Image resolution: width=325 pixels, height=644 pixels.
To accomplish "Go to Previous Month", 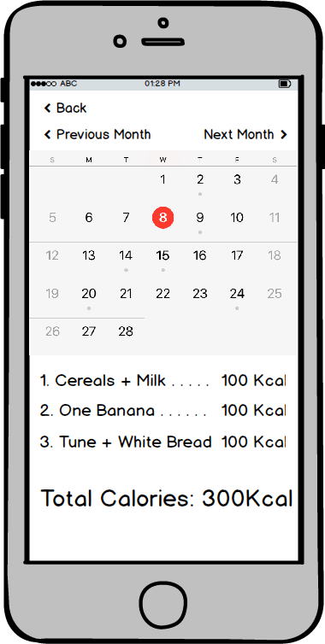I will 97,134.
